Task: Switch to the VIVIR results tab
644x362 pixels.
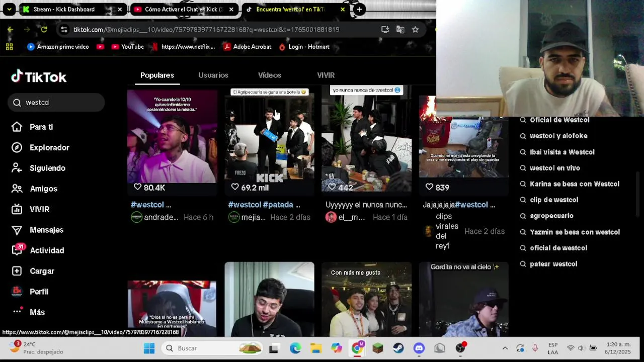Action: click(x=326, y=75)
